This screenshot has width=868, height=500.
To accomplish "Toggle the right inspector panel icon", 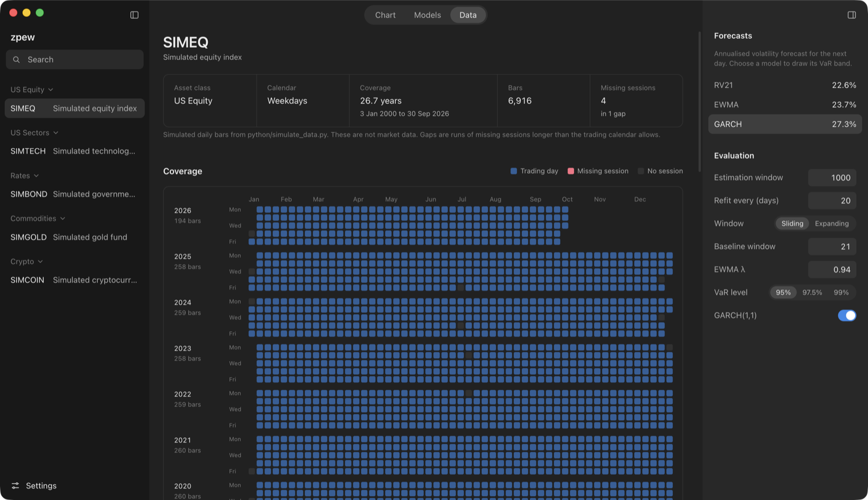I will [x=852, y=15].
